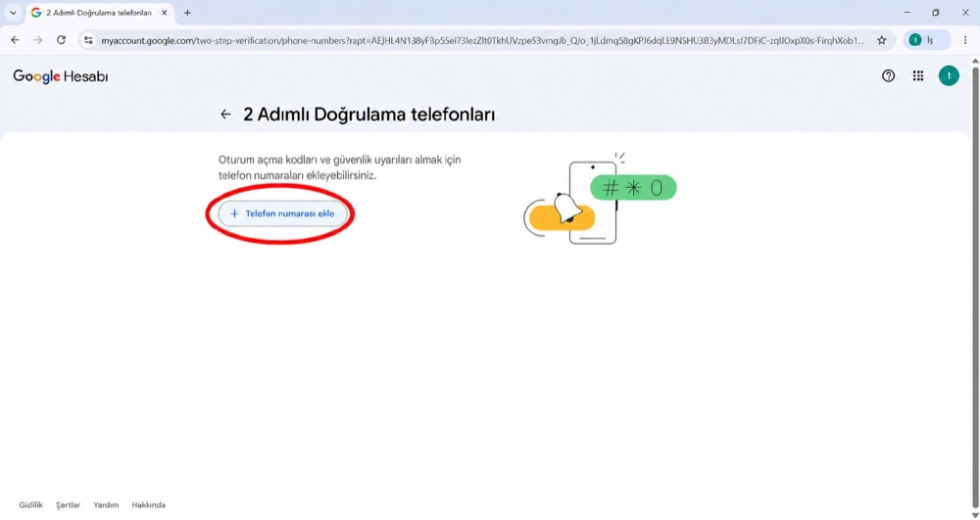Image resolution: width=980 pixels, height=520 pixels.
Task: Open Chrome's three-dot menu
Action: click(965, 40)
